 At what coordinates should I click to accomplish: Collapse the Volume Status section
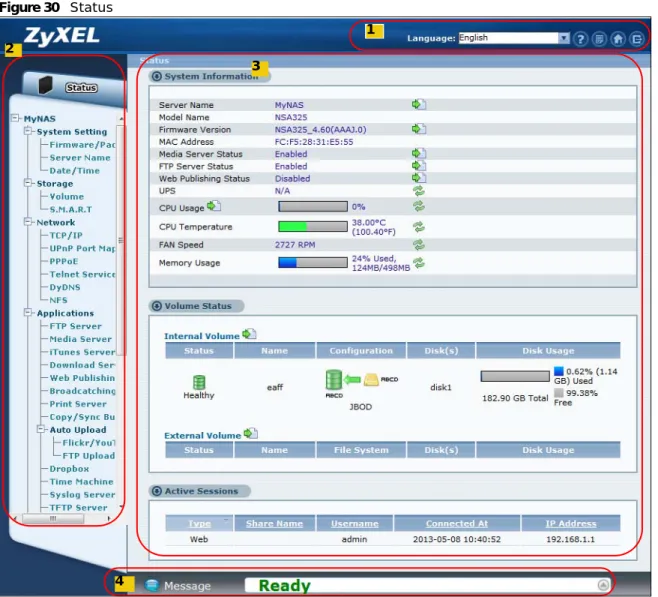coord(157,306)
